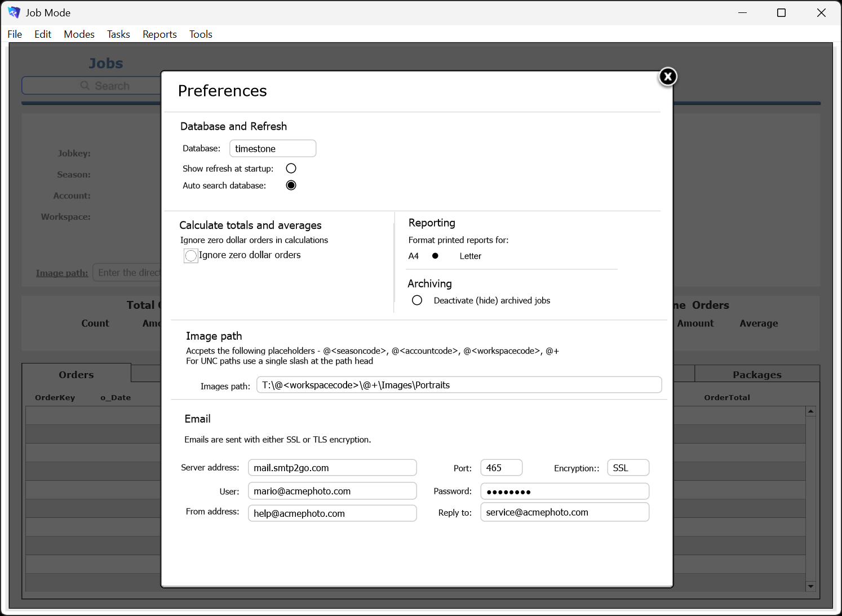Viewport: 842px width, 616px height.
Task: Select "Auto search database"
Action: point(291,185)
